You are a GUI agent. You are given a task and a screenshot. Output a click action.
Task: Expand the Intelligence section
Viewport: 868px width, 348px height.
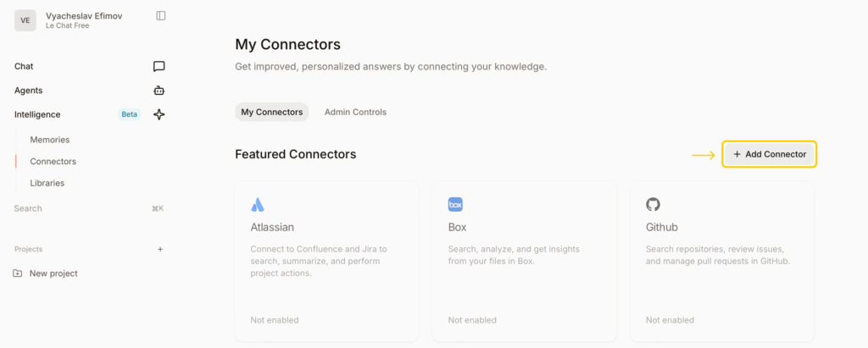click(x=37, y=114)
